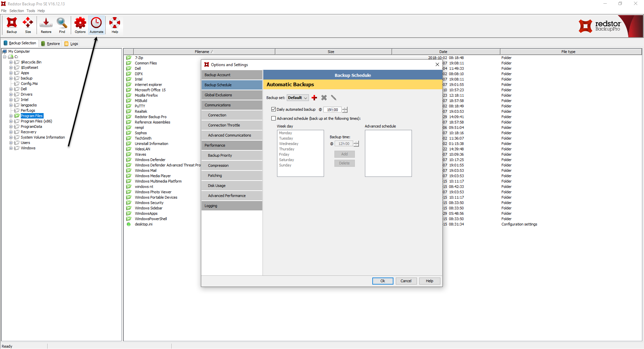Expand the System Volume Information node

(11, 137)
